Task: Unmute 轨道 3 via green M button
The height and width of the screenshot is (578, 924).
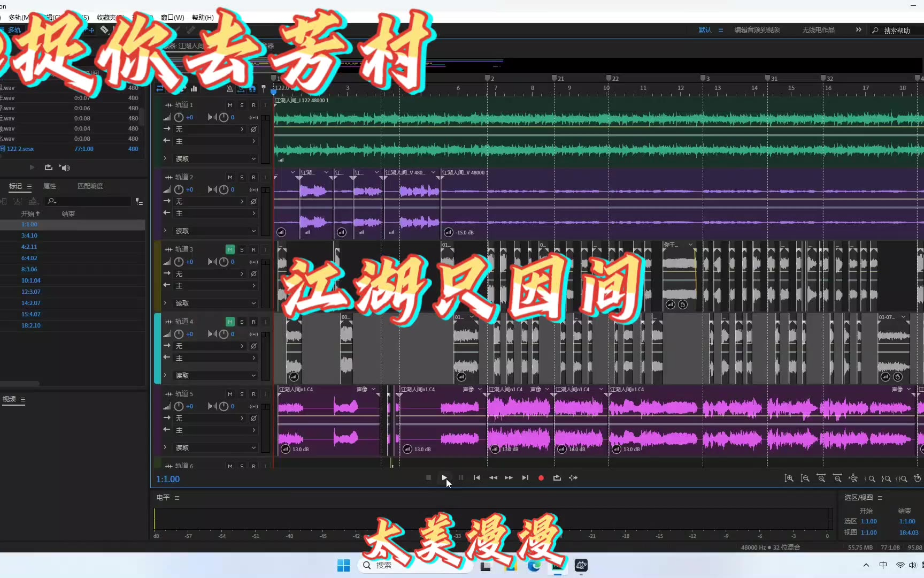Action: click(230, 249)
